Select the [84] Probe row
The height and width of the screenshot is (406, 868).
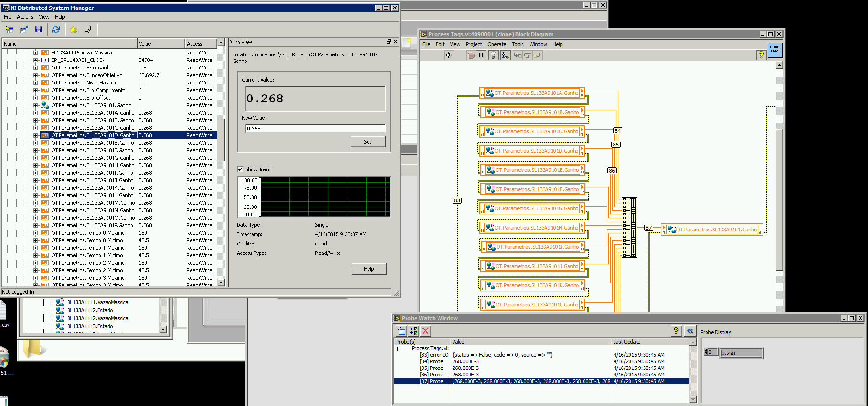tap(542, 361)
